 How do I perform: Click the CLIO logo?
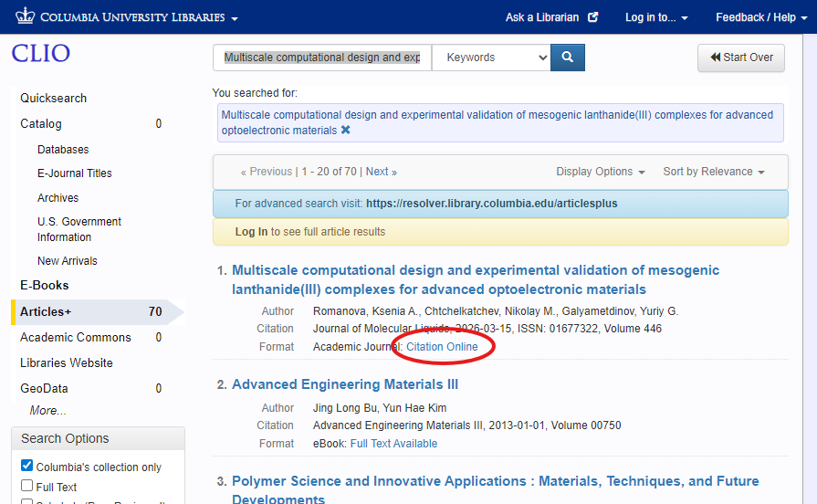pyautogui.click(x=41, y=53)
